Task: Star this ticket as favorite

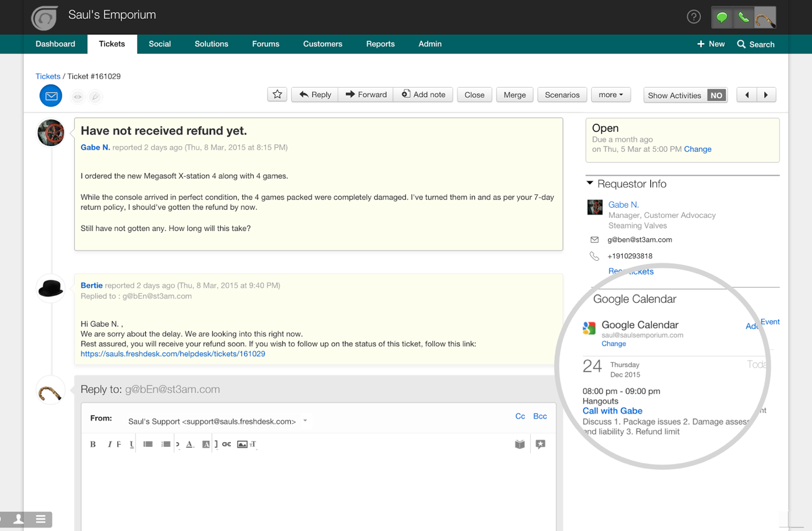Action: coord(277,94)
